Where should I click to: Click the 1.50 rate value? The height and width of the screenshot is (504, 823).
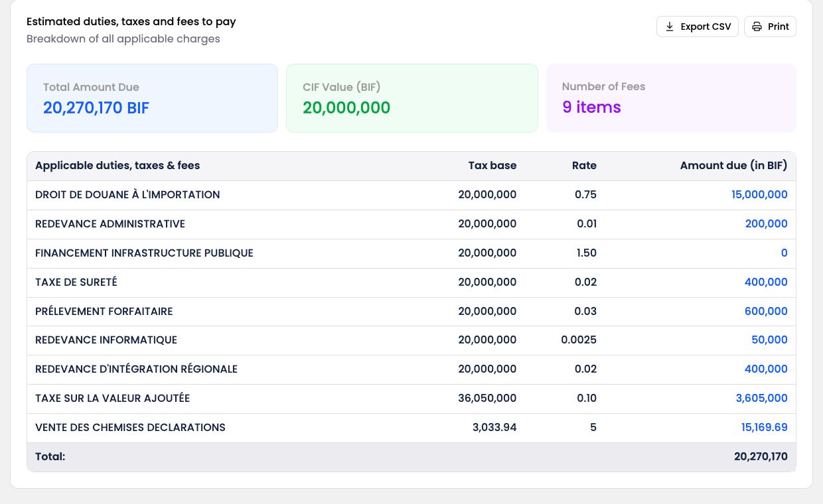coord(586,253)
